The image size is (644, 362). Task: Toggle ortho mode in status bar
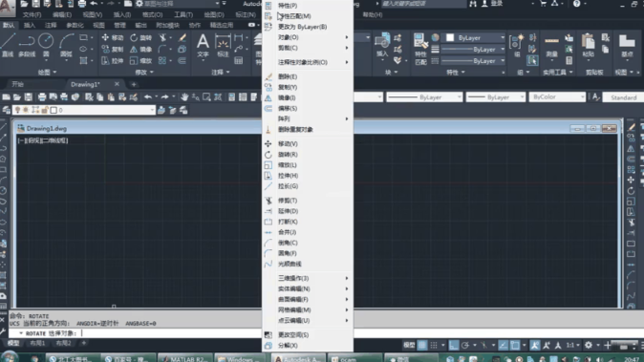click(454, 345)
